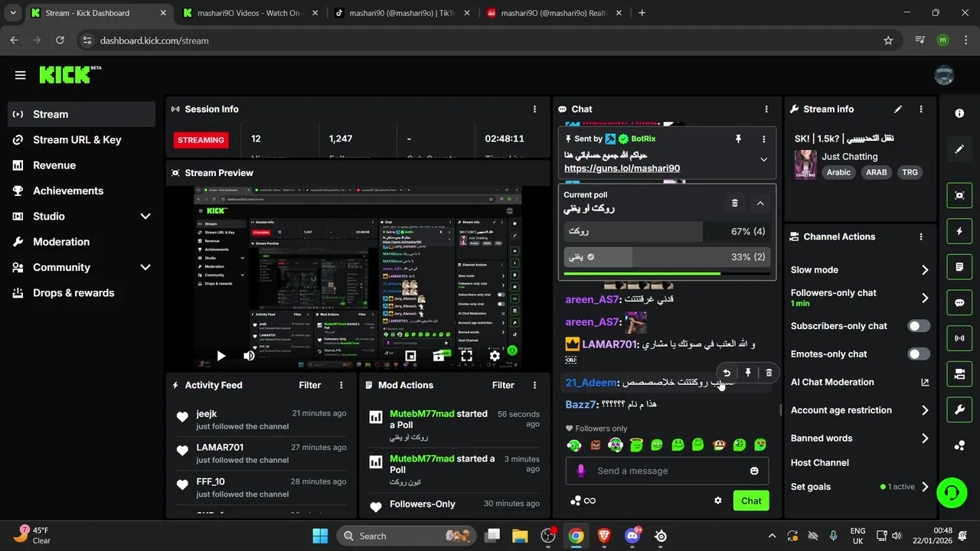The image size is (980, 551).
Task: Toggle Stream Preview widget in right sidebar
Action: coord(959,195)
